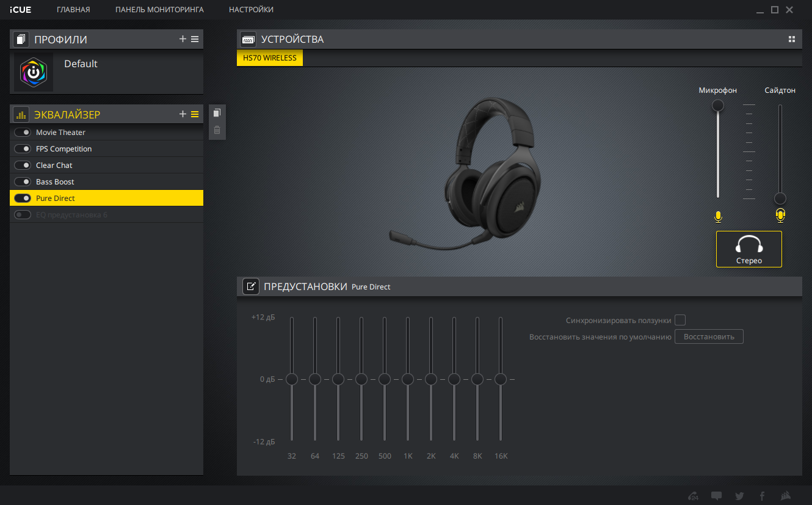Image resolution: width=812 pixels, height=505 pixels.
Task: Select the FPS Competition preset name
Action: [64, 149]
